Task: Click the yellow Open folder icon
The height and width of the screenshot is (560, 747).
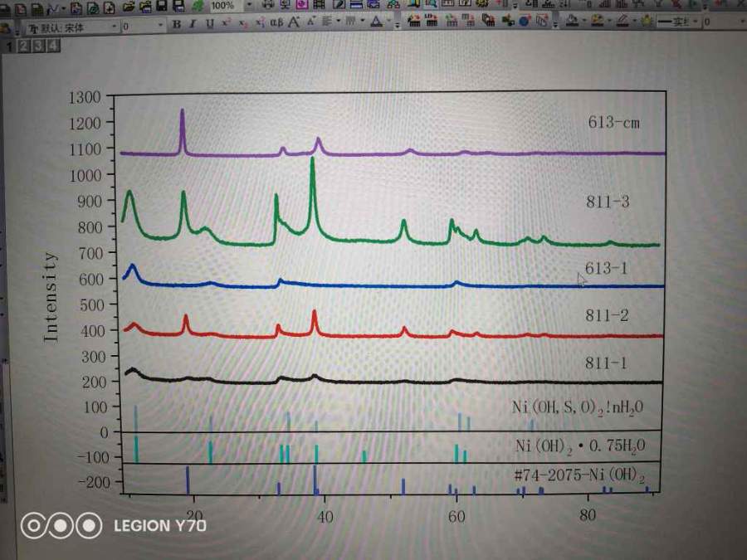Action: pos(129,7)
